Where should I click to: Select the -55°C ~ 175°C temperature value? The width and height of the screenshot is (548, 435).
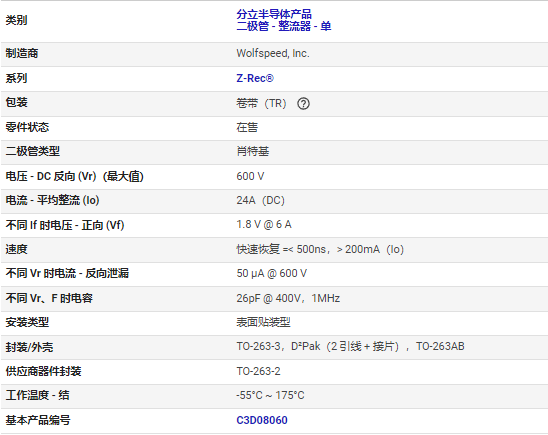(x=270, y=395)
